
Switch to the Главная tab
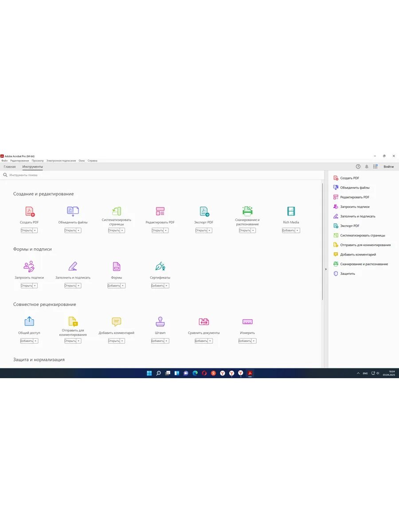click(x=10, y=167)
